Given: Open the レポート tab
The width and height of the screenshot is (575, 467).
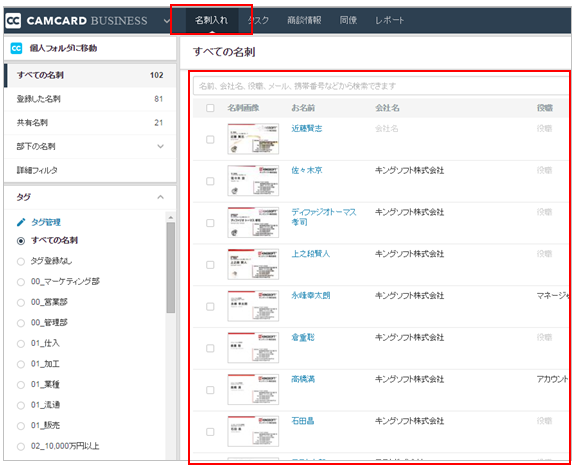Looking at the screenshot, I should [x=389, y=20].
